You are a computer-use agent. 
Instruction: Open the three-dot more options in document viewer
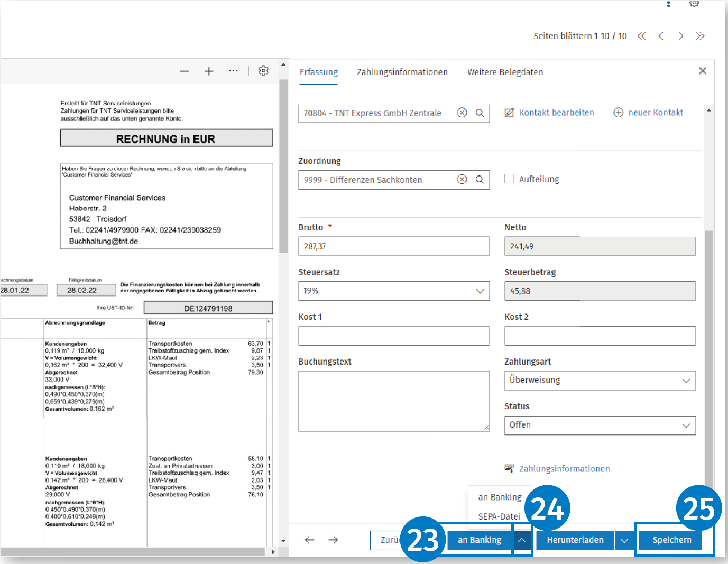[233, 71]
